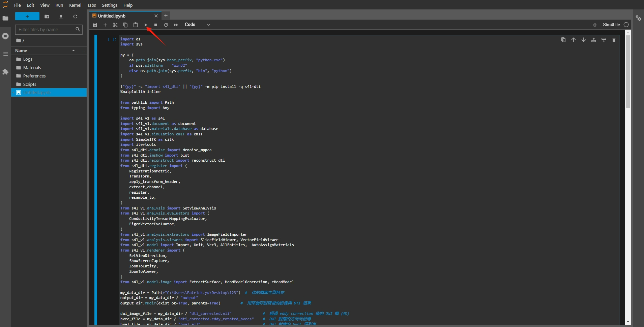The width and height of the screenshot is (644, 327).
Task: Interrupt the kernel with the stop button
Action: coord(156,25)
